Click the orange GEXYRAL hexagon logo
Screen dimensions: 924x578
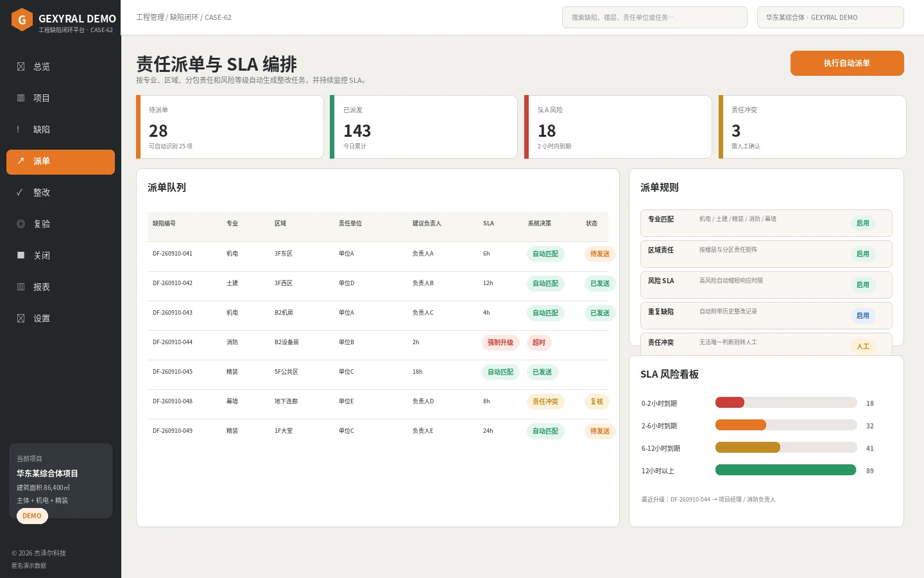click(22, 20)
